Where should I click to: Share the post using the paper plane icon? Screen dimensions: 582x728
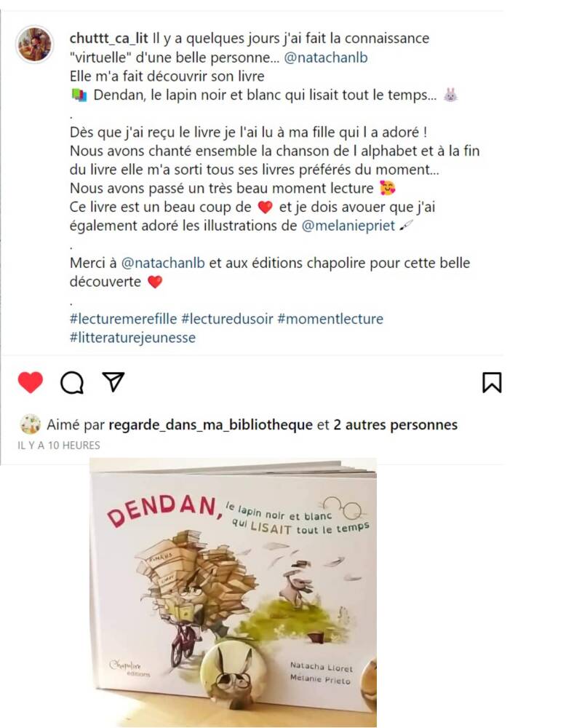tap(113, 381)
